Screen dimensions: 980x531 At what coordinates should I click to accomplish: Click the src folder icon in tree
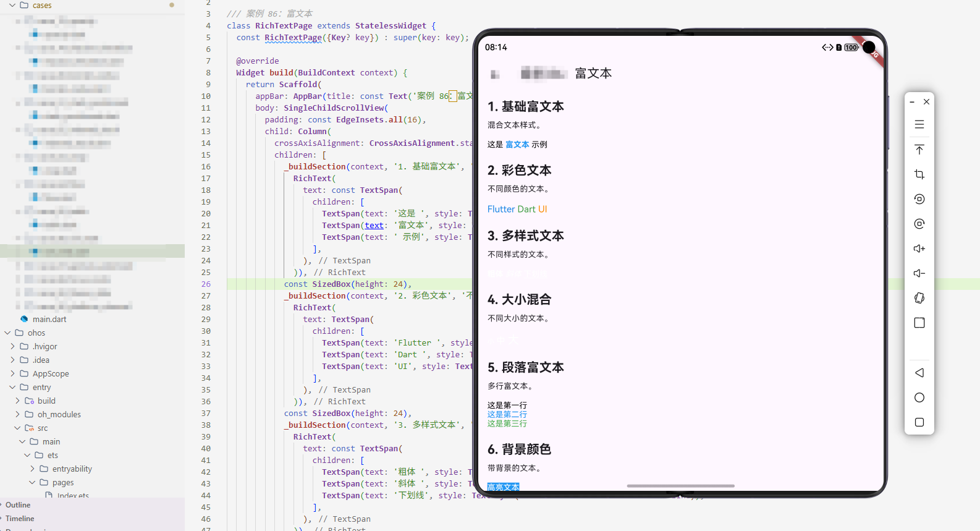[29, 428]
